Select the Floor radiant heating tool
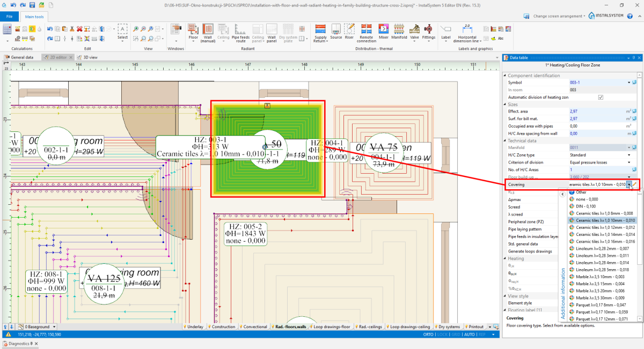Screen dimensions: 644x349 click(x=193, y=29)
